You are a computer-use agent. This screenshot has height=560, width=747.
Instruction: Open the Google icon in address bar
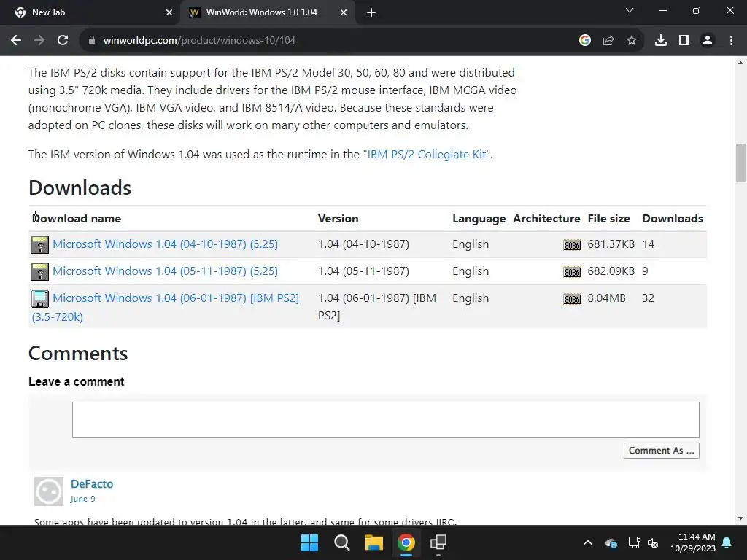tap(585, 41)
